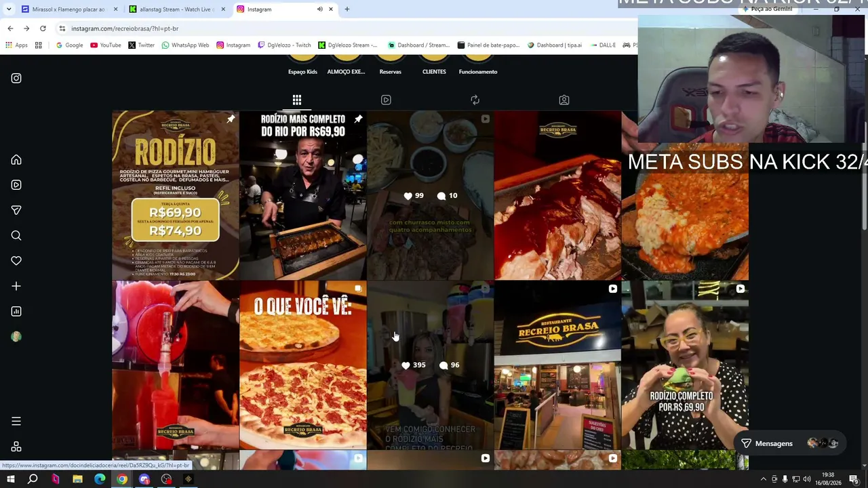Go to Instagram Home feed in sidebar
The height and width of the screenshot is (488, 868).
(x=16, y=160)
